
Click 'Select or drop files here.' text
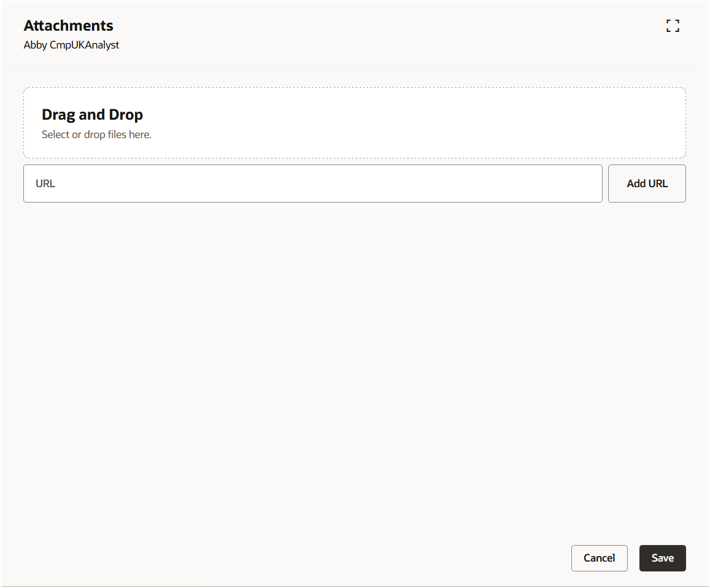[x=96, y=134]
